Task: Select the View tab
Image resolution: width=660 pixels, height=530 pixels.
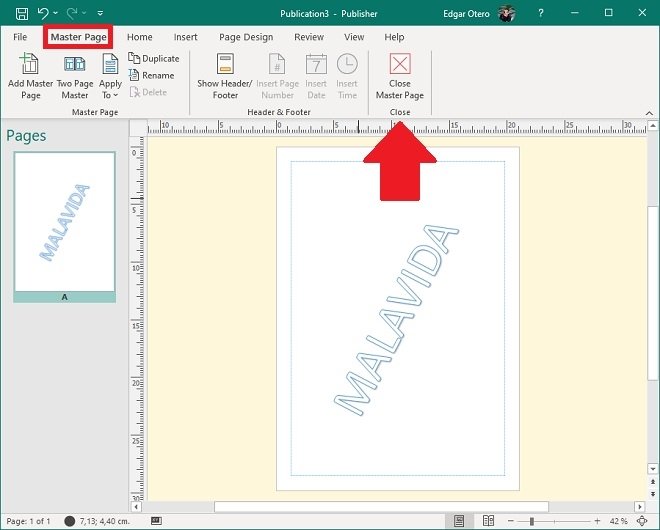Action: tap(354, 37)
